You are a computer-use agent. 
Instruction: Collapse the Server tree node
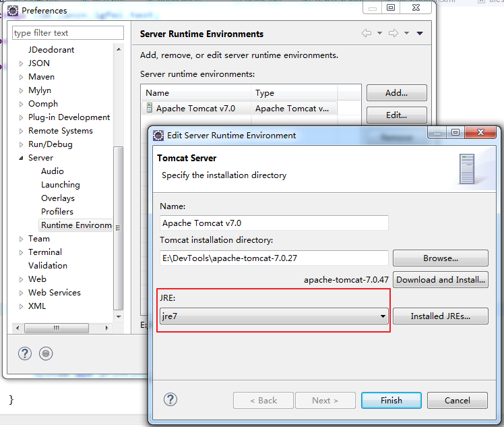coord(21,158)
